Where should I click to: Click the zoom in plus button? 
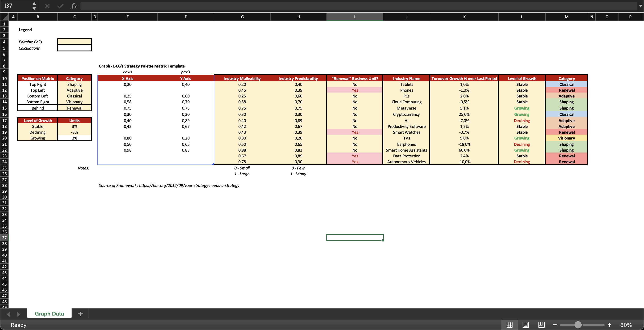tap(610, 325)
